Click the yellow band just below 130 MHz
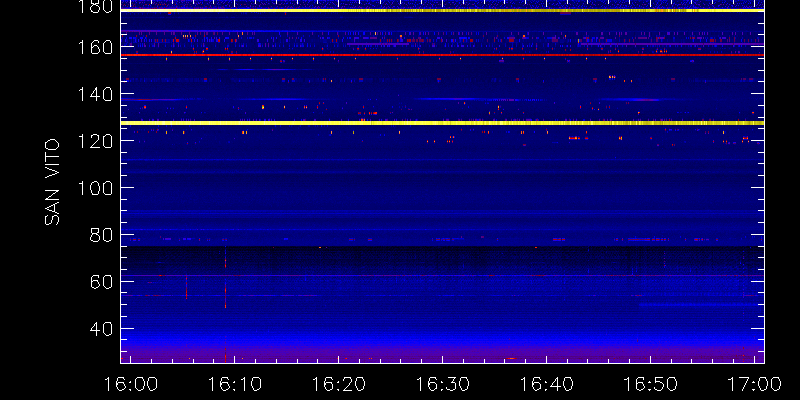Screen dimensions: 800x400 442,123
